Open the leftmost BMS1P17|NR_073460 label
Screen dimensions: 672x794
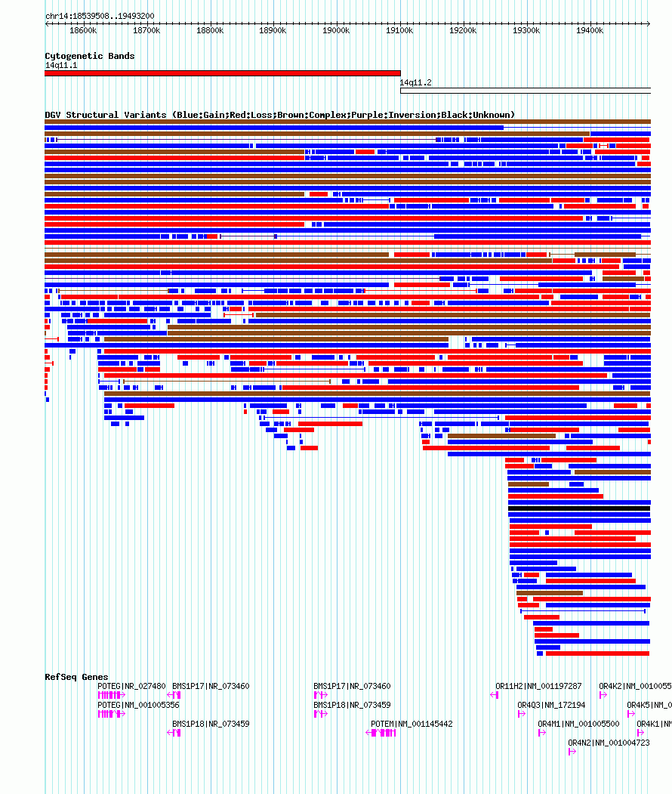tap(211, 686)
